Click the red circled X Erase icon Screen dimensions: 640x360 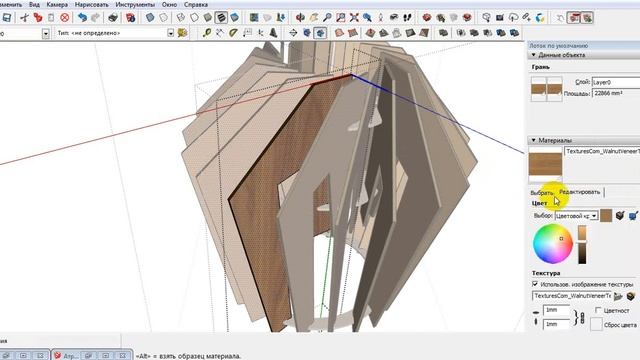(64, 18)
